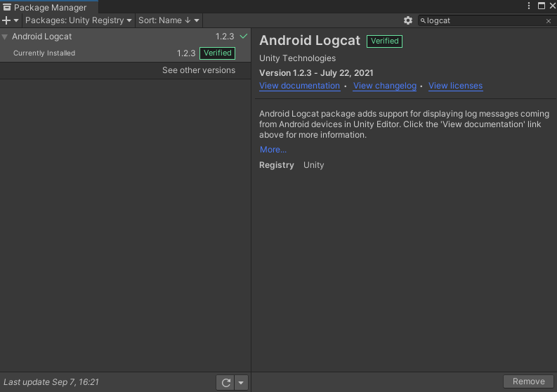This screenshot has width=557, height=392.
Task: Expand description with More... link
Action: coord(273,150)
